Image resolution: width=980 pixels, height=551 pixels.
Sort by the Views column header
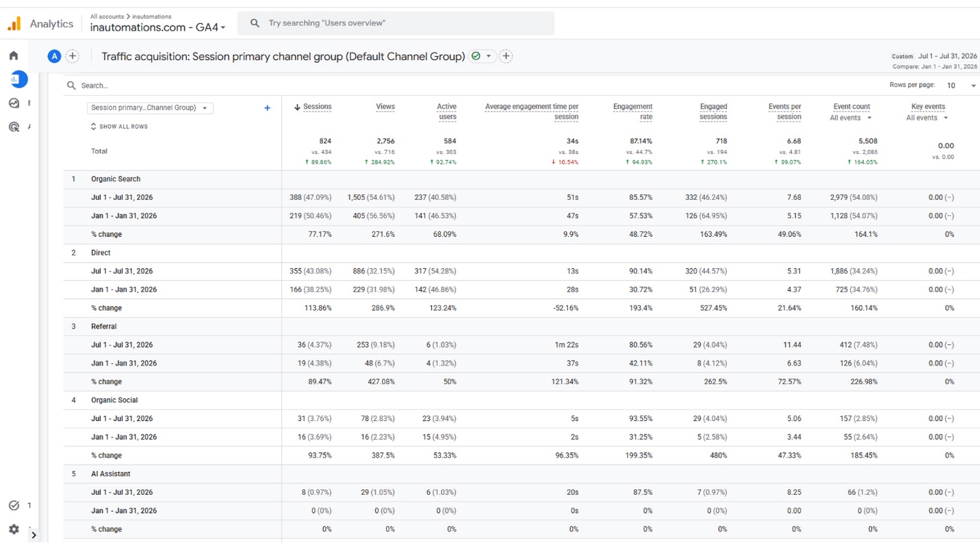tap(385, 107)
